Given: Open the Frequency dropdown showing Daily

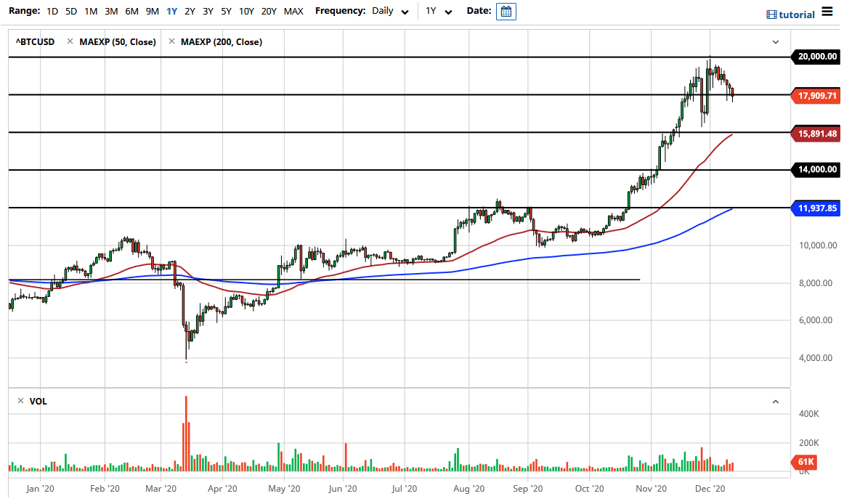Looking at the screenshot, I should coord(389,11).
